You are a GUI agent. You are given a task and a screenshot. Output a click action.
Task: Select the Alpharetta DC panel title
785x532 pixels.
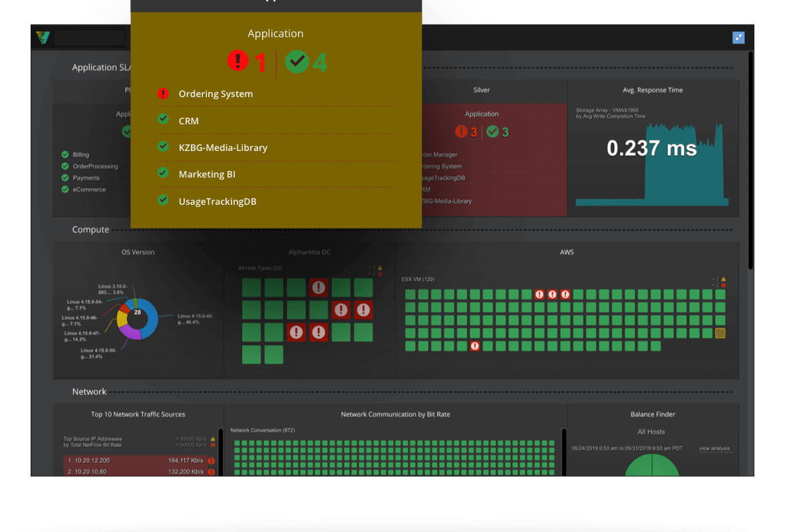309,252
